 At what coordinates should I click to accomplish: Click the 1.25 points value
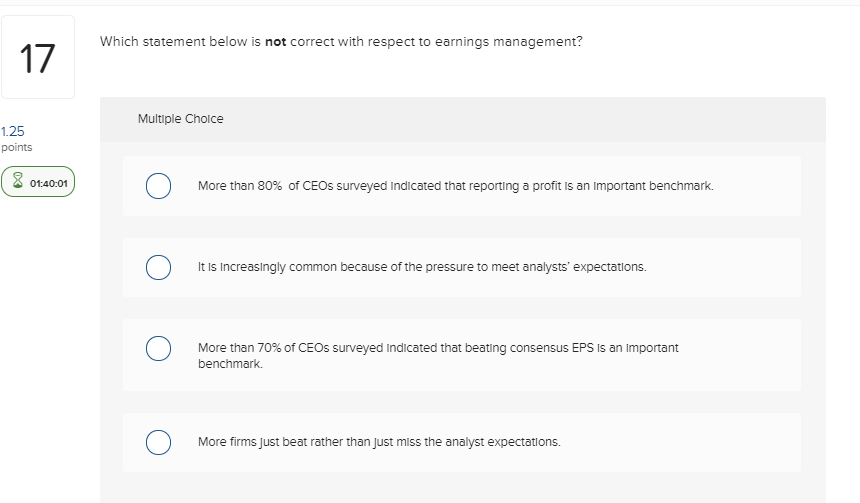pos(13,131)
